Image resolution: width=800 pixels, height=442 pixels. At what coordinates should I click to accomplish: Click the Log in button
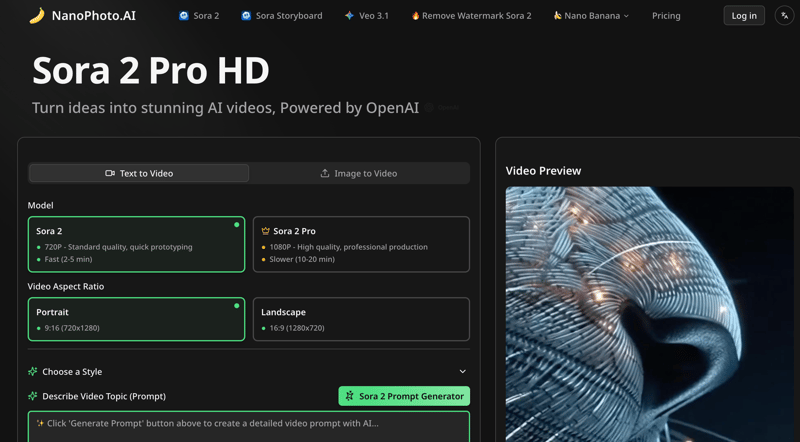[744, 16]
